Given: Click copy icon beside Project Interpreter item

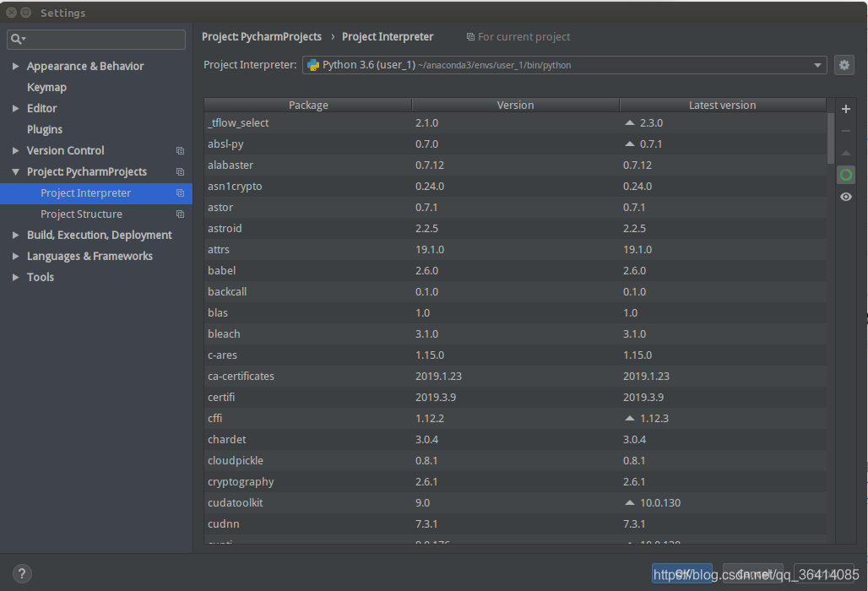Looking at the screenshot, I should [180, 193].
